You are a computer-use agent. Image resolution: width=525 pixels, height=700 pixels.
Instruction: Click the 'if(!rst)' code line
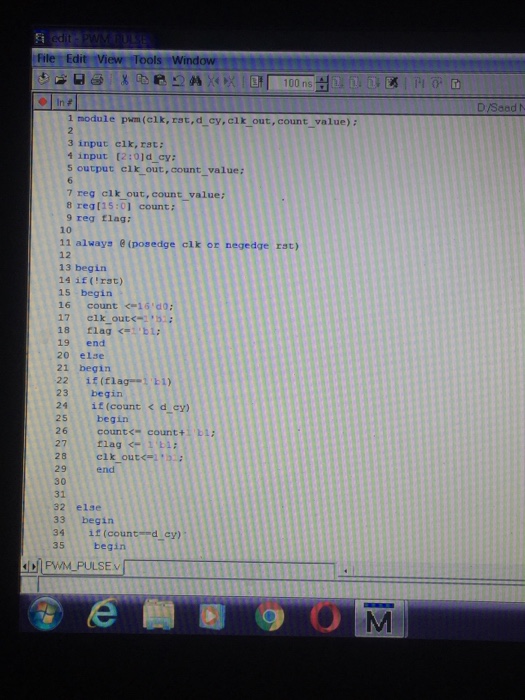click(x=99, y=280)
